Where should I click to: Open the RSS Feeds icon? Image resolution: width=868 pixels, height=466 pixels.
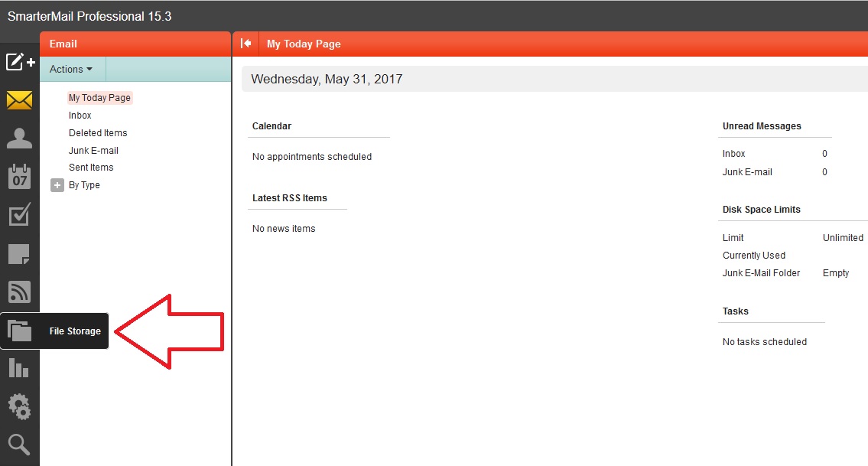coord(20,292)
